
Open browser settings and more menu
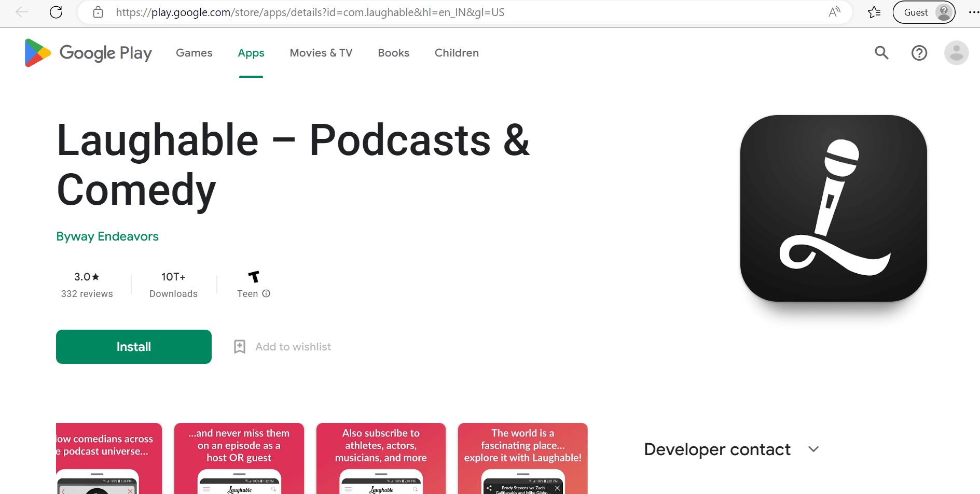(973, 12)
